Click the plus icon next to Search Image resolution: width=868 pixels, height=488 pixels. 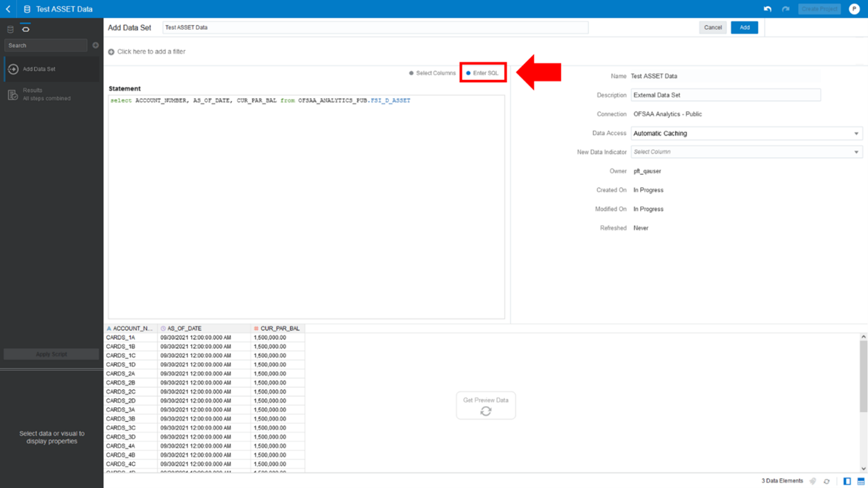coord(96,45)
